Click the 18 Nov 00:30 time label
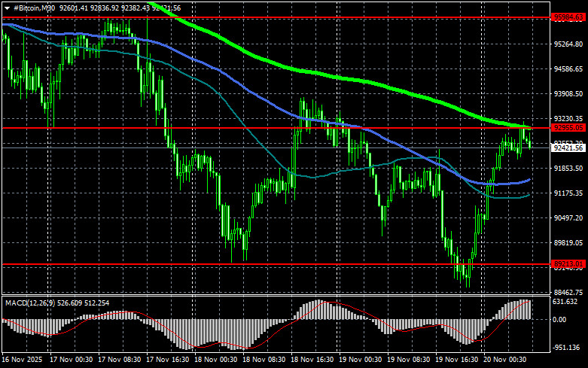This screenshot has width=588, height=368. tap(215, 360)
